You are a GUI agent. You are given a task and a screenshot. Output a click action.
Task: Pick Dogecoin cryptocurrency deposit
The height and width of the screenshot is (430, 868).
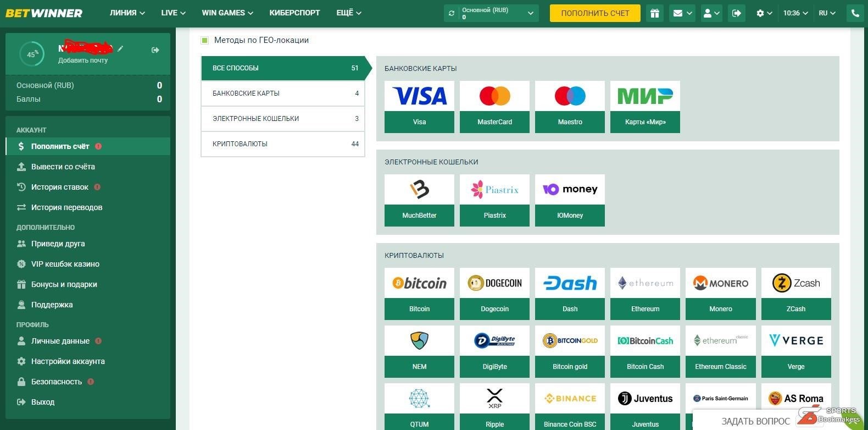[494, 294]
